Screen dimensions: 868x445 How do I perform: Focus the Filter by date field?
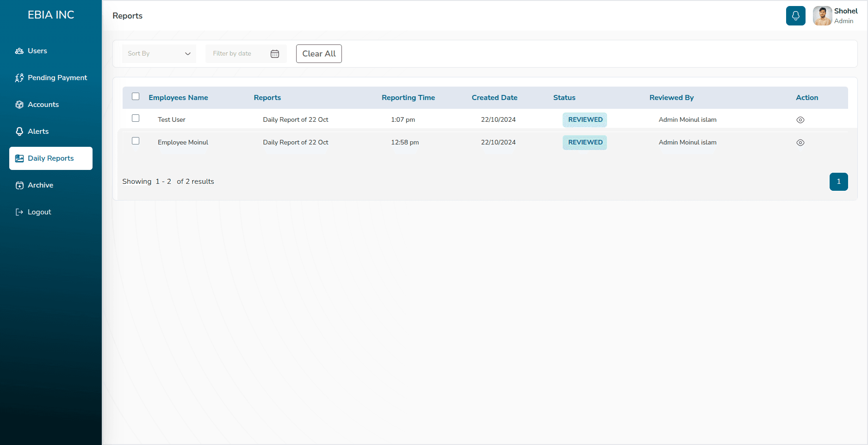pos(246,54)
